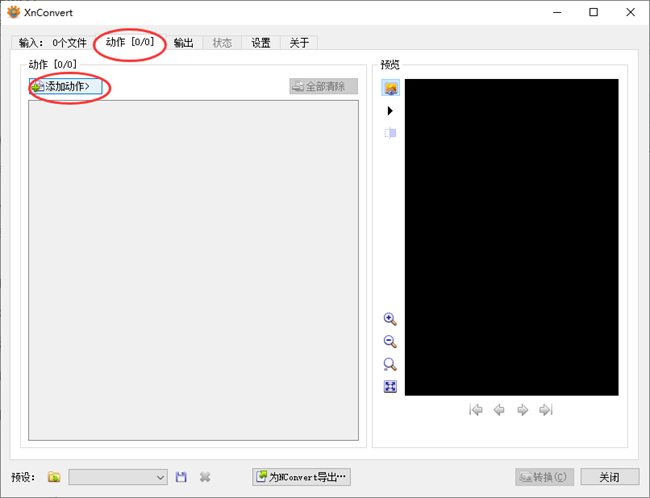The height and width of the screenshot is (498, 650).
Task: Open the 添加动作 add action menu
Action: click(66, 87)
